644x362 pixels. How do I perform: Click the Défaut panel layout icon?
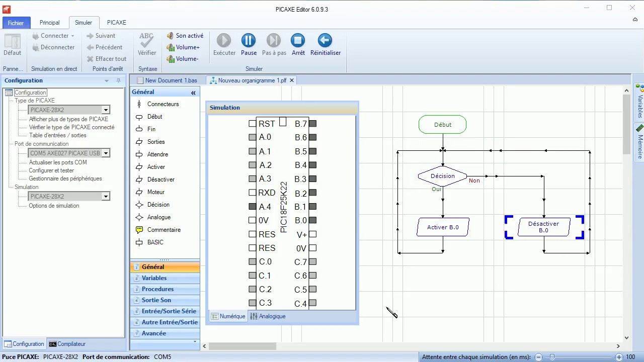(12, 44)
